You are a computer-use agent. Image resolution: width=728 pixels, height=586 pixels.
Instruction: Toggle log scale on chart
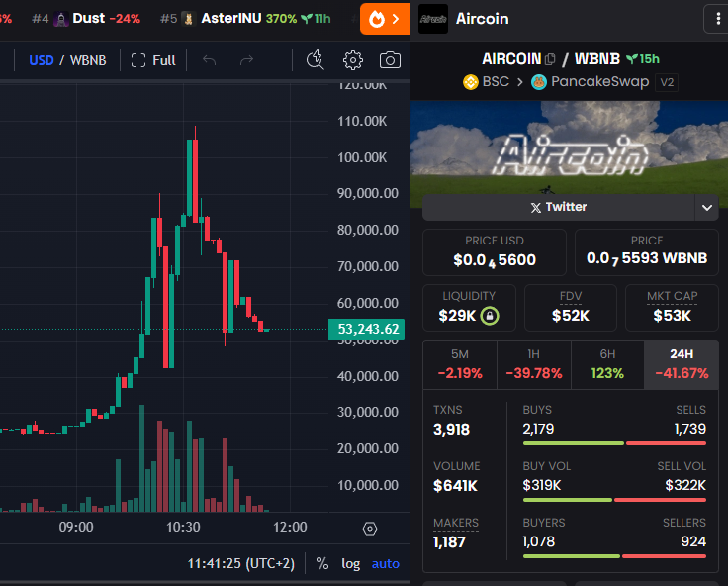tap(351, 563)
